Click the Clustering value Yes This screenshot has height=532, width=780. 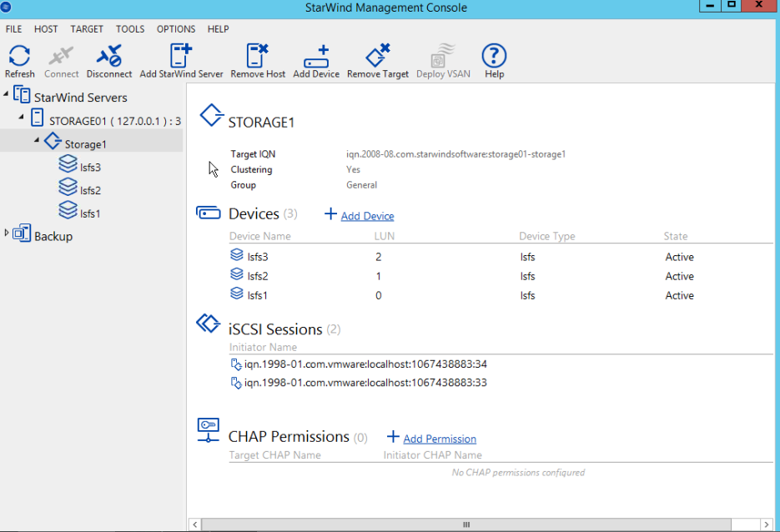[353, 169]
